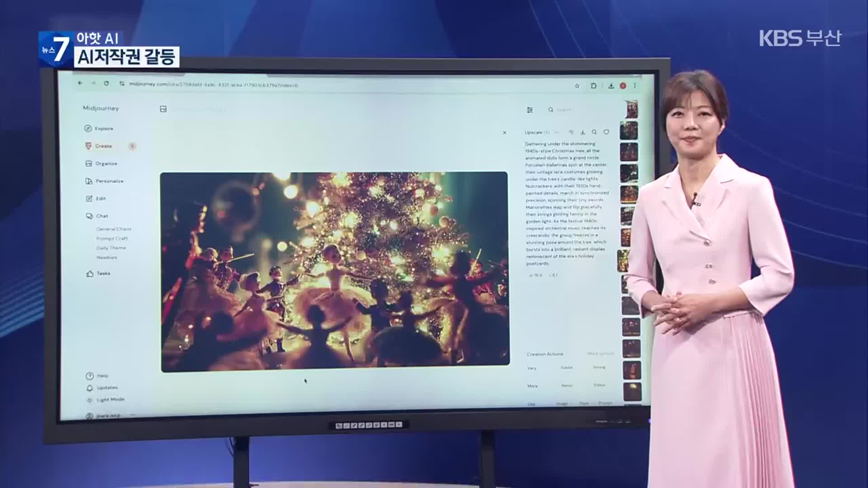Open Tasks in the sidebar
This screenshot has height=488, width=868.
pos(98,273)
